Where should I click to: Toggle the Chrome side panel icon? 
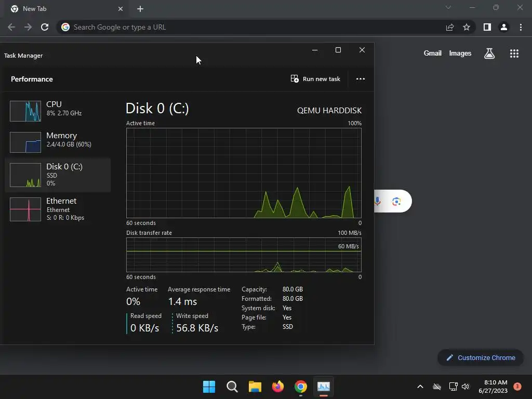pyautogui.click(x=487, y=27)
